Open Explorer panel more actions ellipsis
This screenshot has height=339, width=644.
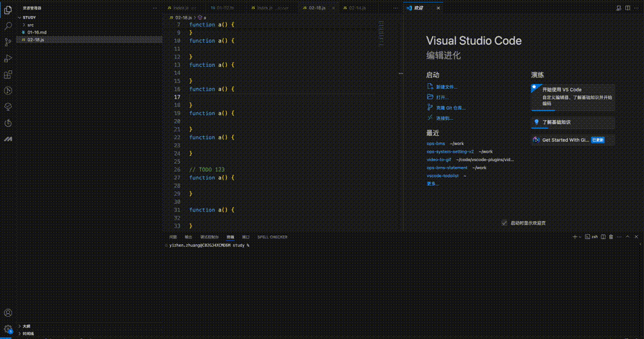pyautogui.click(x=155, y=8)
